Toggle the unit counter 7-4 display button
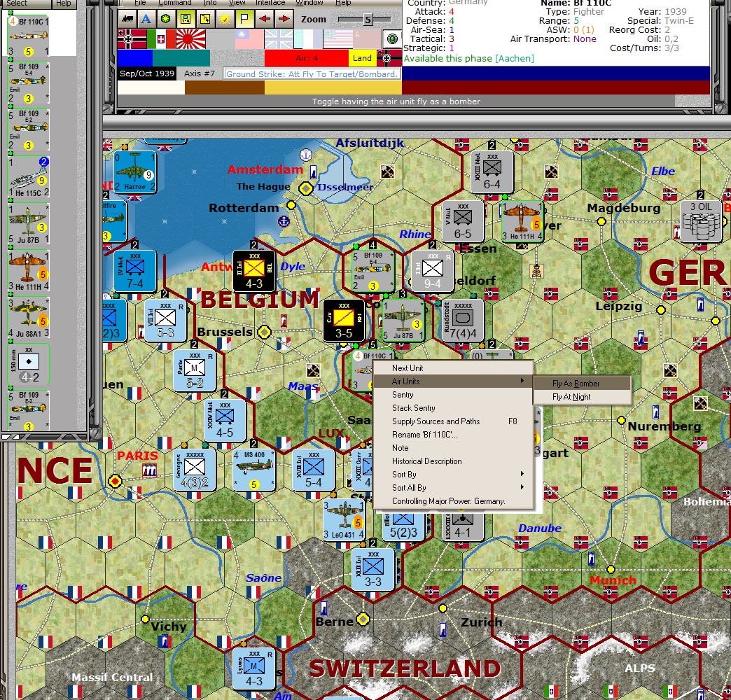Screen dimensions: 731x700 pyautogui.click(x=186, y=19)
